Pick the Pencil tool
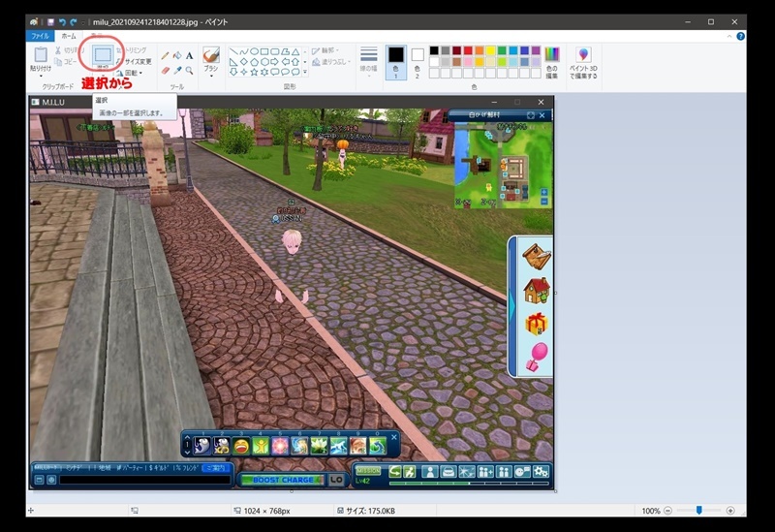The height and width of the screenshot is (532, 775). point(165,56)
